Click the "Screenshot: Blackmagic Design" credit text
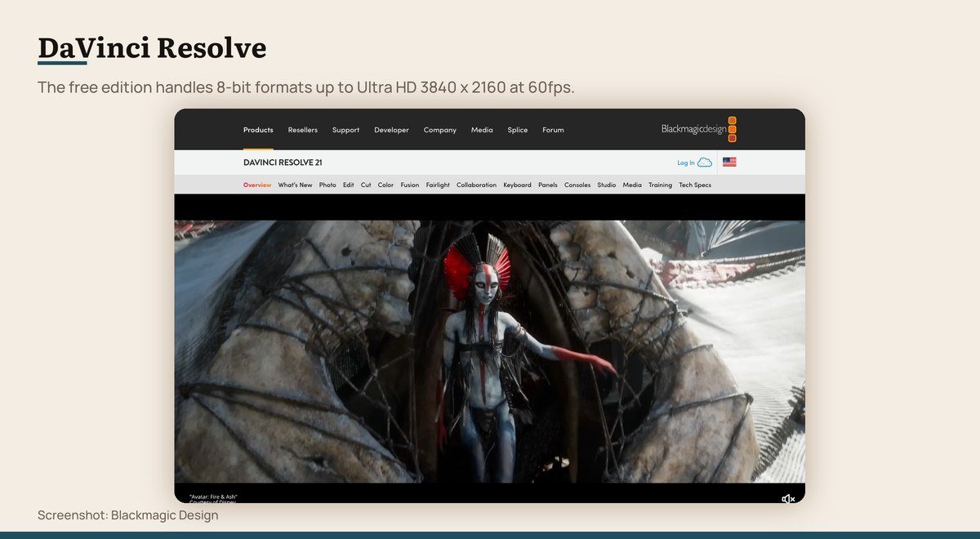This screenshot has width=980, height=539. tap(127, 515)
